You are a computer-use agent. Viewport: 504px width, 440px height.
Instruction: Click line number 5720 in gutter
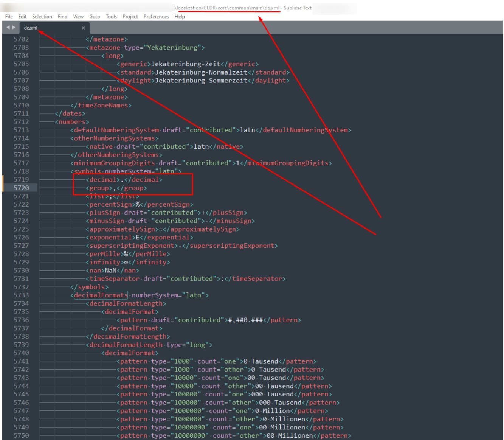tap(21, 188)
